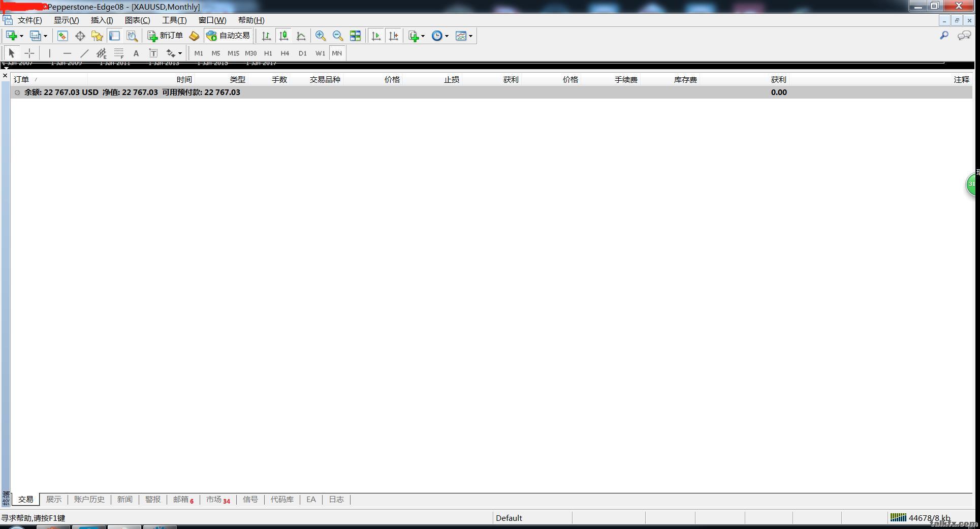The width and height of the screenshot is (980, 529).
Task: Switch to the 日志 tab
Action: pyautogui.click(x=336, y=500)
